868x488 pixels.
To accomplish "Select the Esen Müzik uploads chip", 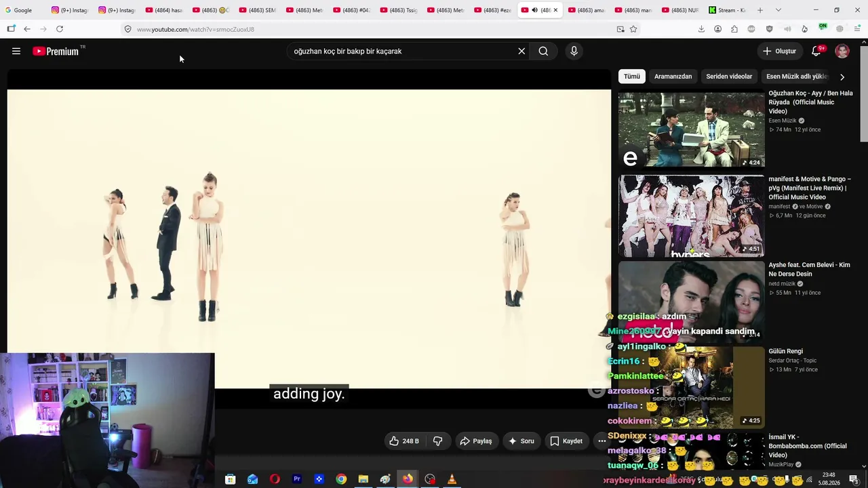I will point(797,77).
